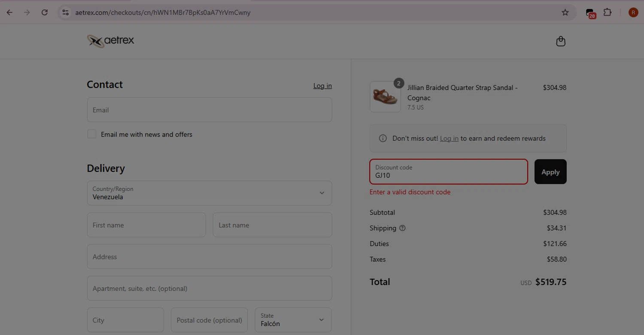Screen dimensions: 644x335
Task: Click the Subtotal label
Action: [x=382, y=213]
